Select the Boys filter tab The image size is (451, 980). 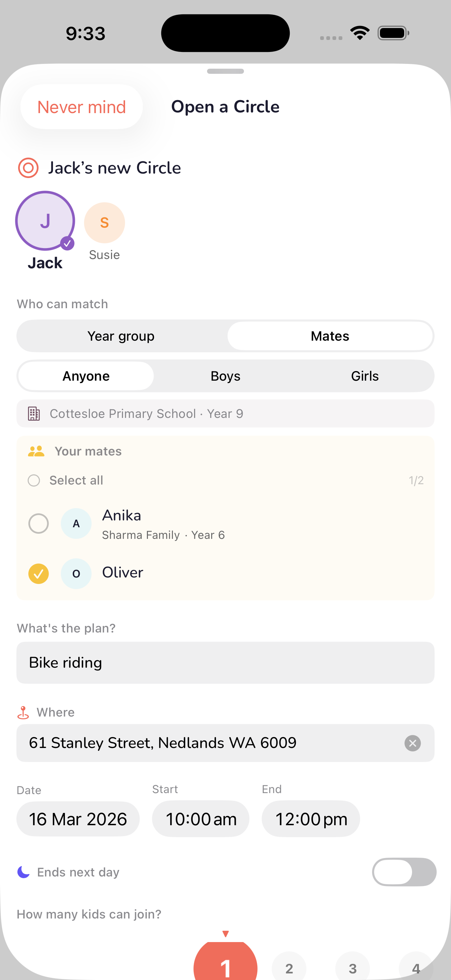click(x=225, y=376)
